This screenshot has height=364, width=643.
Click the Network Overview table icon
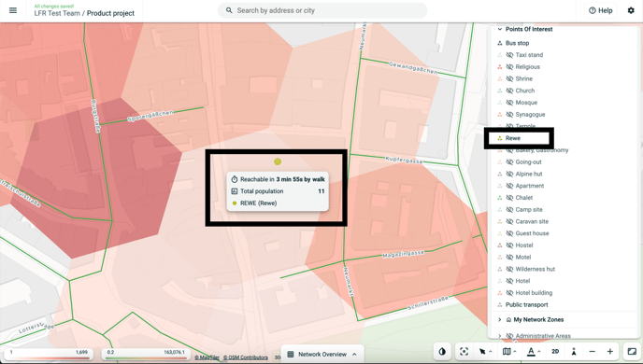coord(291,354)
